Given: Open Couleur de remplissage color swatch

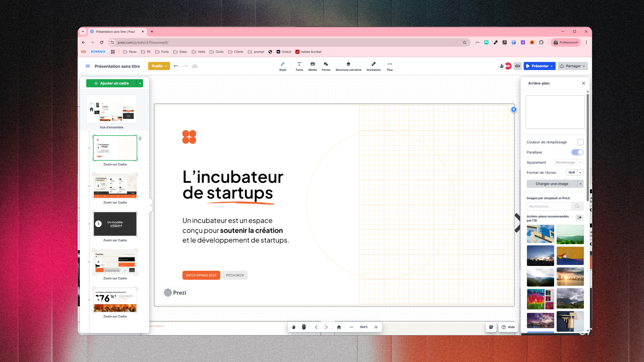Looking at the screenshot, I should 580,142.
